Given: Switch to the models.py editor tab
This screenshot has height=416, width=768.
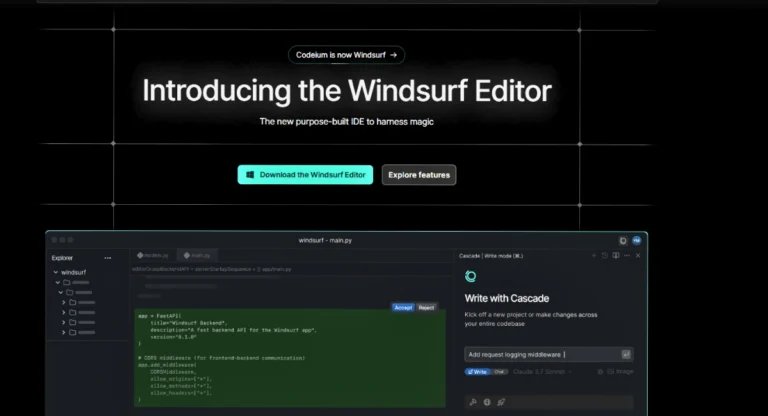Looking at the screenshot, I should [x=153, y=255].
